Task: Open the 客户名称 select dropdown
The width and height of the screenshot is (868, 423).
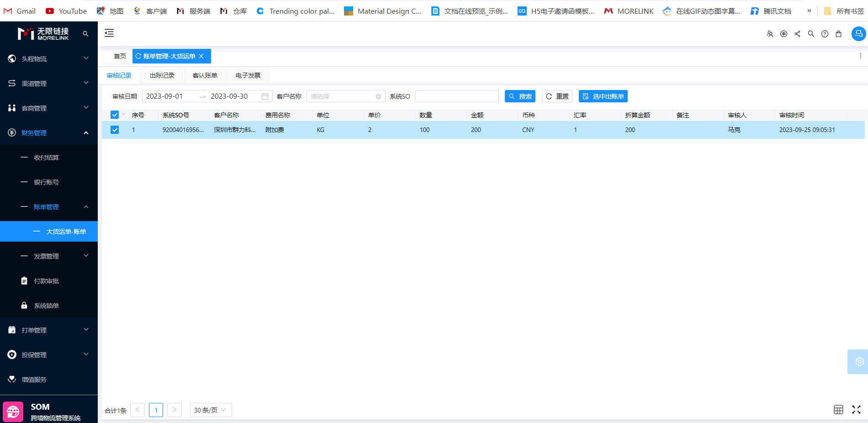Action: [x=346, y=96]
